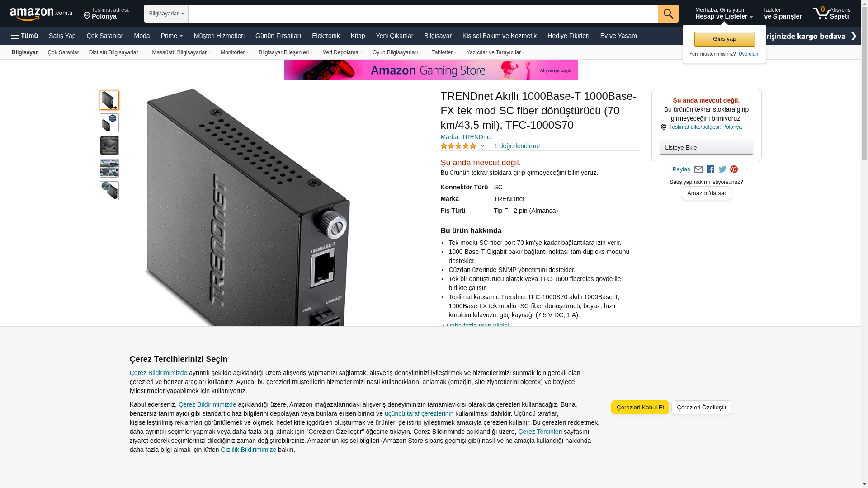This screenshot has height=488, width=868.
Task: Open Gizlilik Bildirimimize link
Action: (248, 450)
